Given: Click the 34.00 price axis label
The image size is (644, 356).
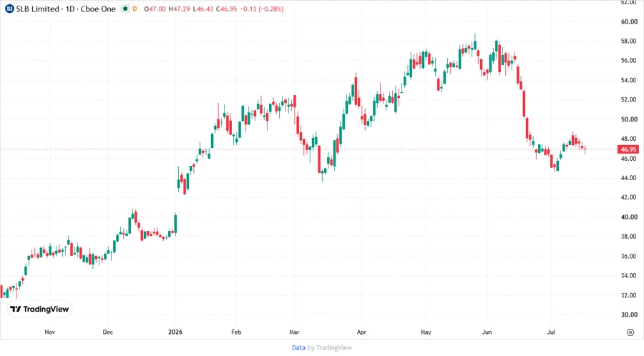Looking at the screenshot, I should (629, 276).
